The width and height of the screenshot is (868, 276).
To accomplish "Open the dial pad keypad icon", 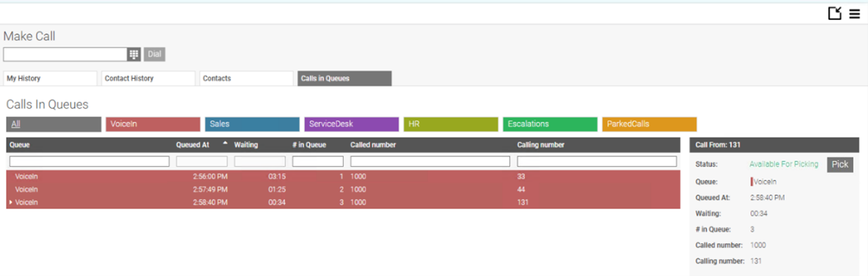I will [x=134, y=54].
